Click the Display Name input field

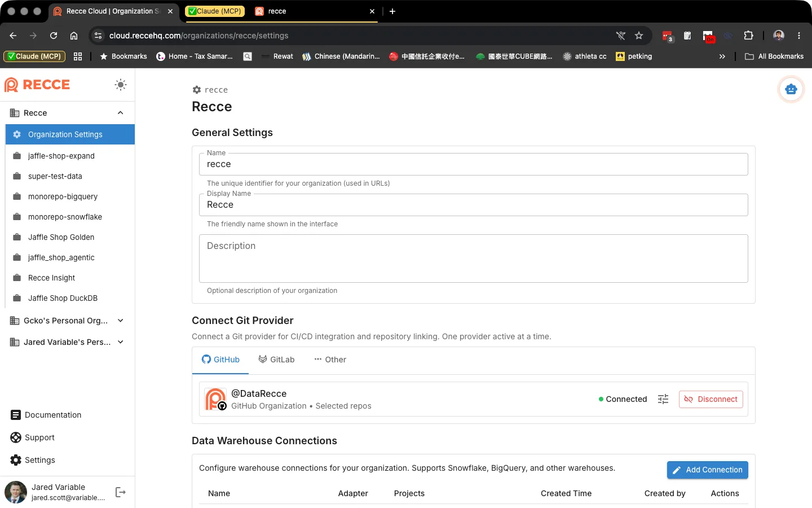click(474, 205)
